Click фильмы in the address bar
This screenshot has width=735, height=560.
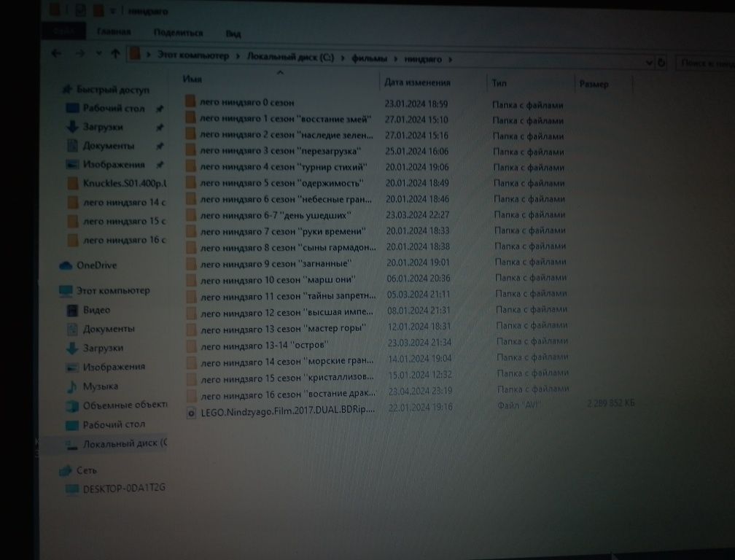pos(370,58)
